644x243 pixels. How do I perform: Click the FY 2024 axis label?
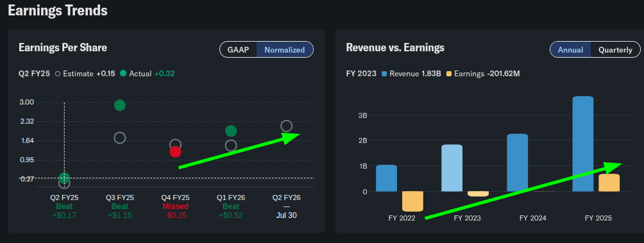tap(532, 218)
